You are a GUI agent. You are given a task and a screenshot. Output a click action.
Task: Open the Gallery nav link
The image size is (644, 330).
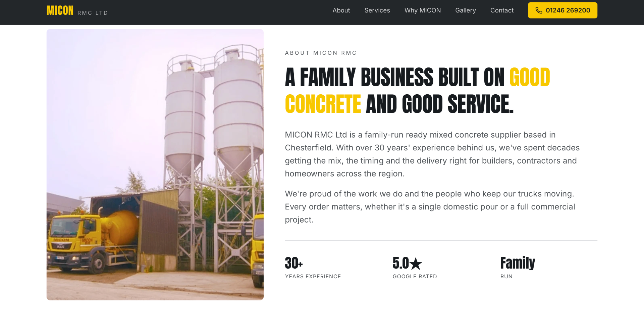click(466, 10)
